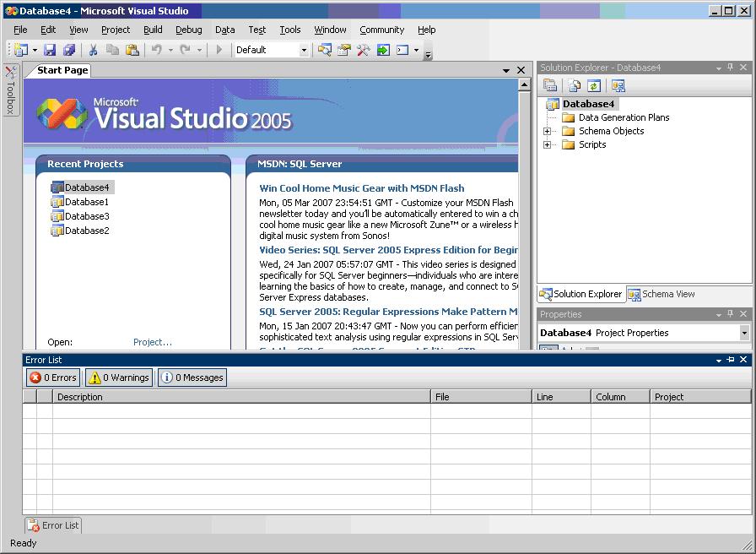The height and width of the screenshot is (554, 756).
Task: Click the Start Page scrollbar up arrow
Action: pos(524,85)
